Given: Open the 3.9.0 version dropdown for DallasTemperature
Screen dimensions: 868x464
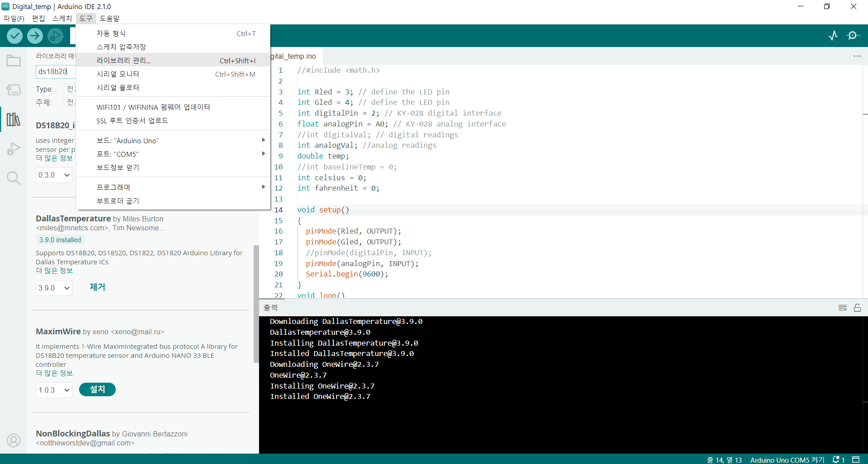Looking at the screenshot, I should 54,288.
